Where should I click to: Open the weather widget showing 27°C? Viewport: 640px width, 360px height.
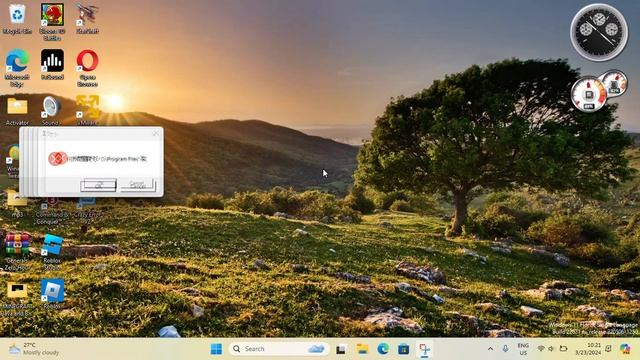[35, 349]
